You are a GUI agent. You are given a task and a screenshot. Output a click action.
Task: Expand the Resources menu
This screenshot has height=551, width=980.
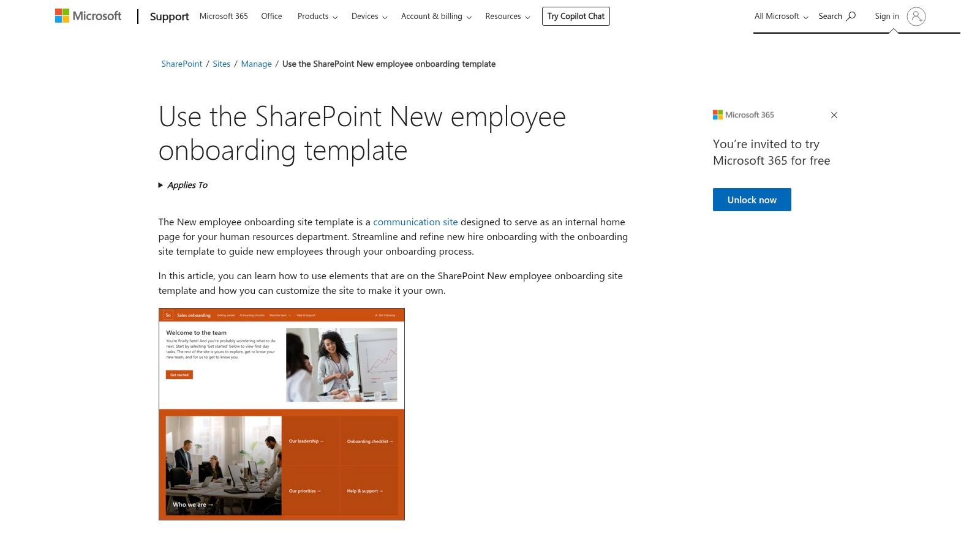pos(508,17)
